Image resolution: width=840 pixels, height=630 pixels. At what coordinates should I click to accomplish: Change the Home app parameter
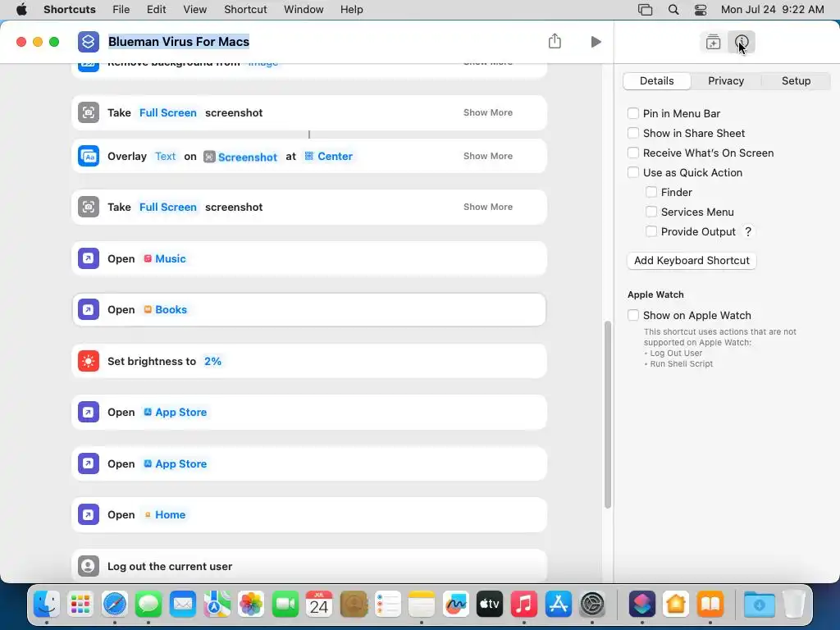[x=164, y=515]
